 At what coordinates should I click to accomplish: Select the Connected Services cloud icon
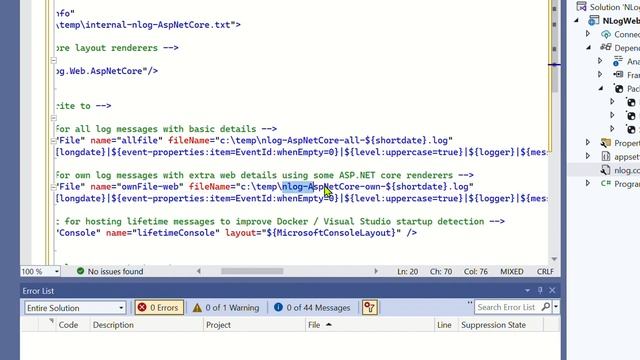(606, 34)
